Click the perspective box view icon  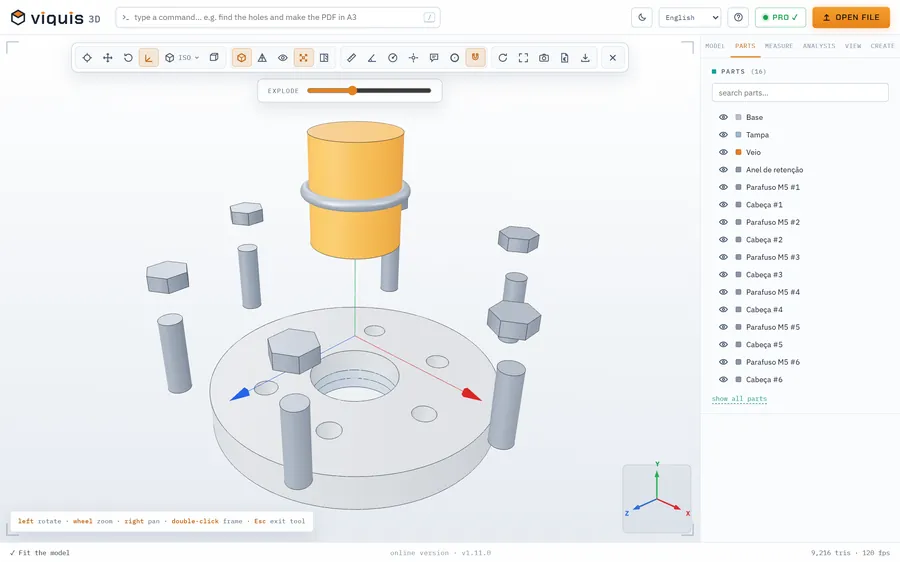pyautogui.click(x=214, y=57)
